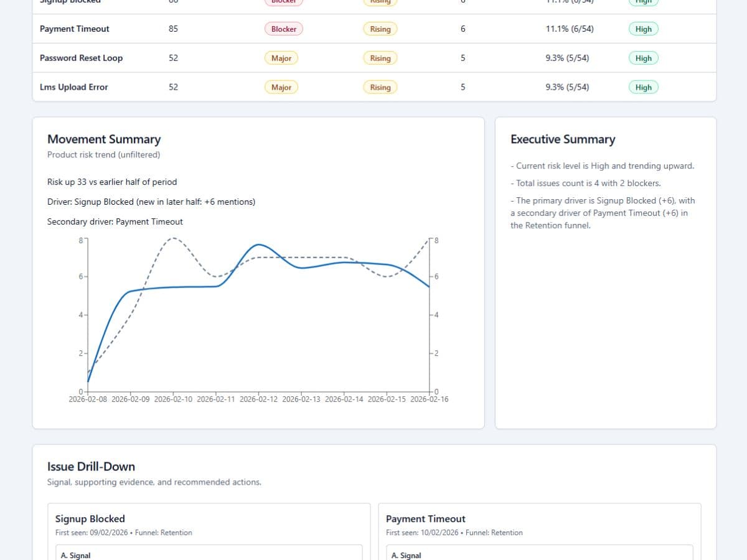This screenshot has width=747, height=560.
Task: Click the Rising badge on Lms Upload Error row
Action: (x=380, y=87)
